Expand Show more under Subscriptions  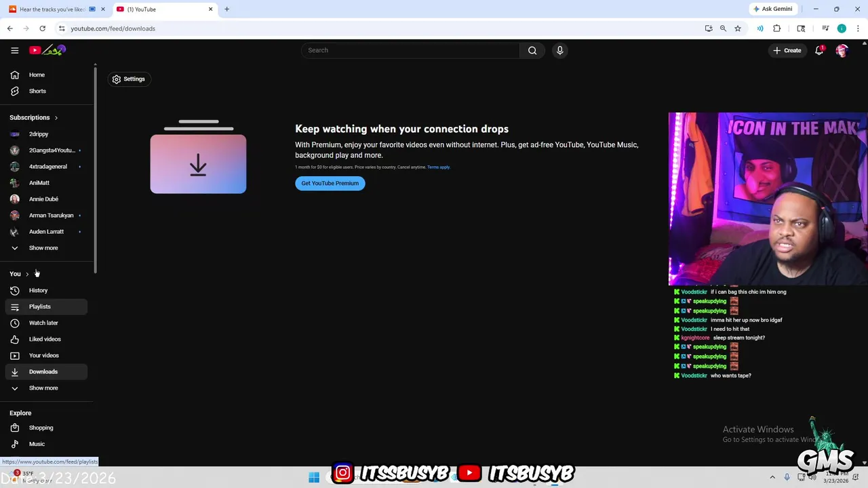(44, 248)
